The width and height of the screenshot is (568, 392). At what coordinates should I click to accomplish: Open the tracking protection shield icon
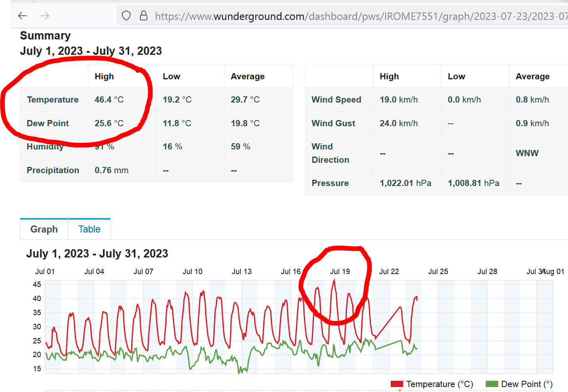coord(126,16)
